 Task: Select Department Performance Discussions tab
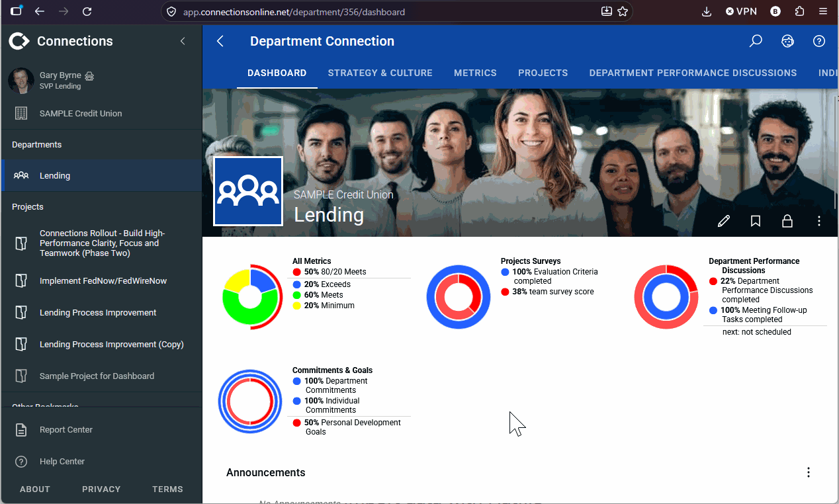pyautogui.click(x=693, y=73)
